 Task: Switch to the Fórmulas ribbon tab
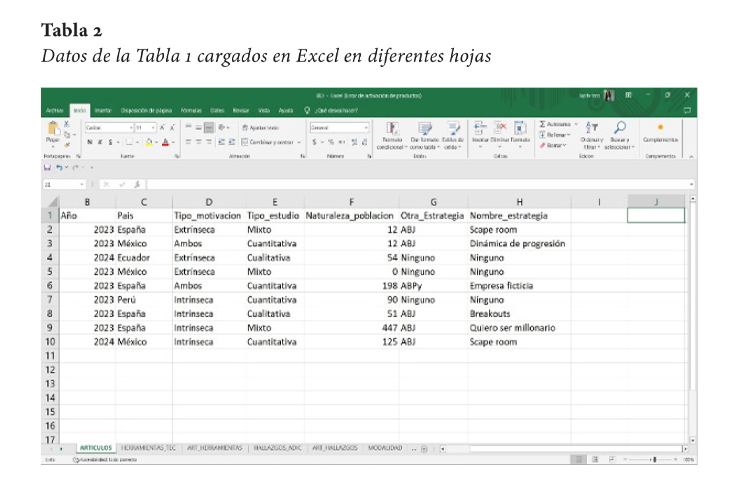click(x=191, y=110)
